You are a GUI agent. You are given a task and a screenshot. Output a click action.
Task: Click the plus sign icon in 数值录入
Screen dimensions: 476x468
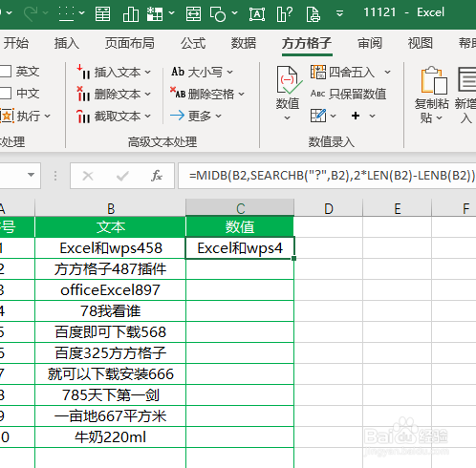pyautogui.click(x=356, y=116)
